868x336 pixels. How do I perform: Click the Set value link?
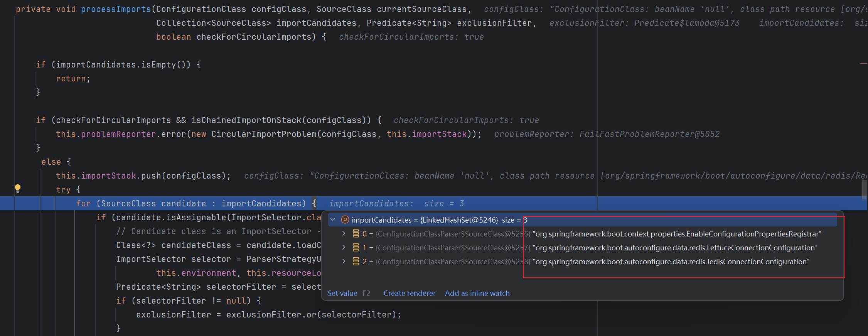tap(342, 293)
